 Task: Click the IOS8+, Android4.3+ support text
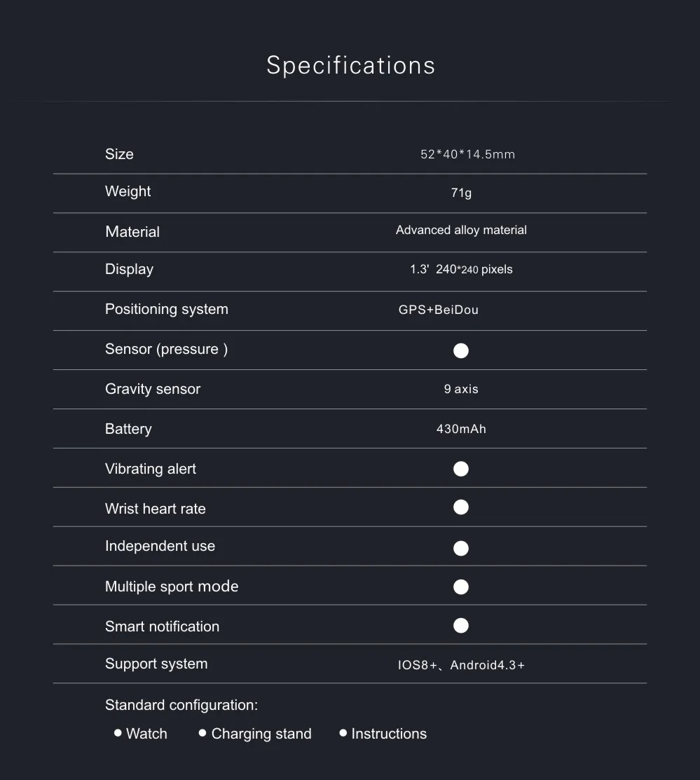click(x=461, y=665)
